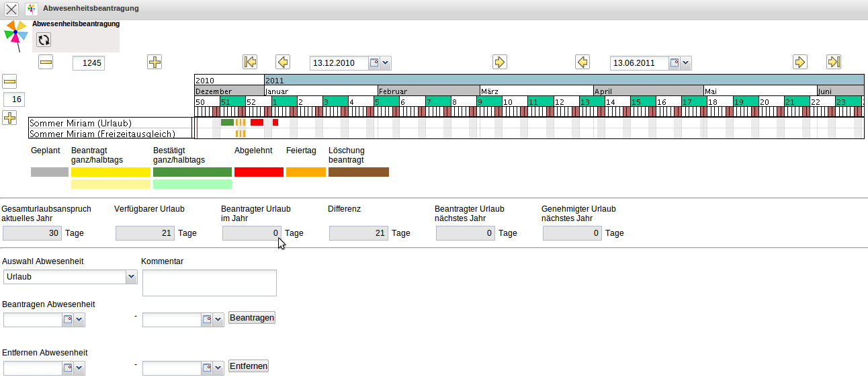Jump to the last period with the skip-to-end arrow
The width and height of the screenshot is (868, 379).
tap(834, 62)
